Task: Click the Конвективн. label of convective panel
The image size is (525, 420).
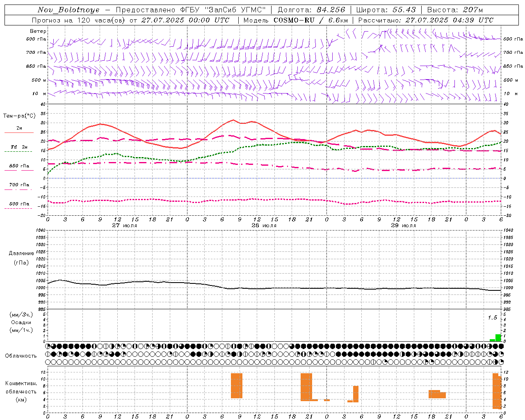Action: pos(21,383)
